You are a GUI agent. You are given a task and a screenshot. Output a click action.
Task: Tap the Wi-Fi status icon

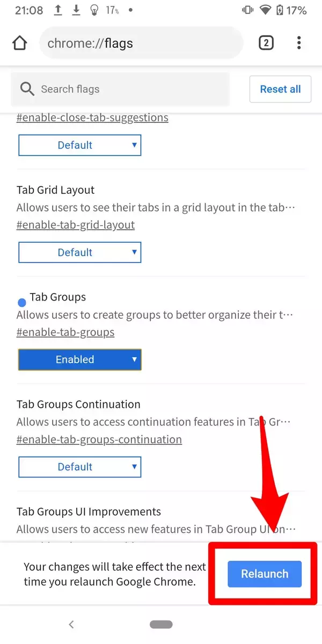pyautogui.click(x=265, y=10)
